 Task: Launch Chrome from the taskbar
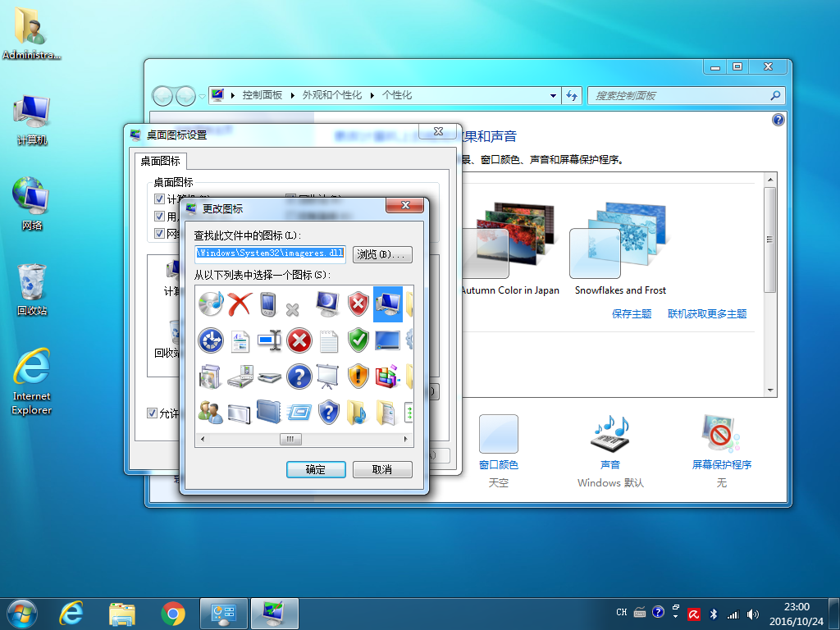tap(173, 614)
